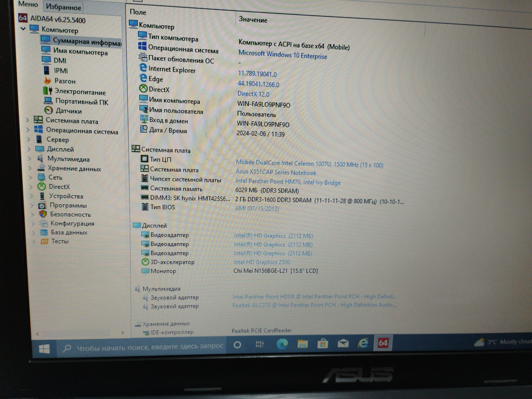Expand the Системная плата tree node
The image size is (532, 399).
27,120
